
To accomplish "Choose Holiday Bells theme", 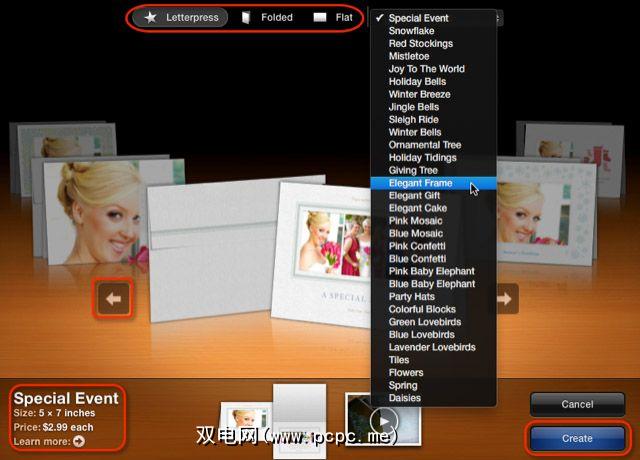I will click(x=433, y=81).
